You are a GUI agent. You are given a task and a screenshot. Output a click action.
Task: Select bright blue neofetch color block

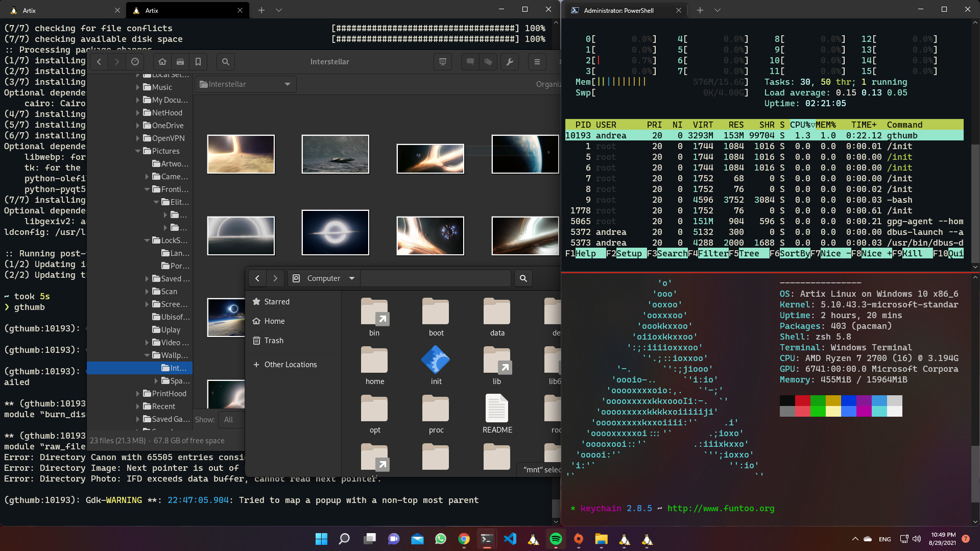[x=849, y=411]
